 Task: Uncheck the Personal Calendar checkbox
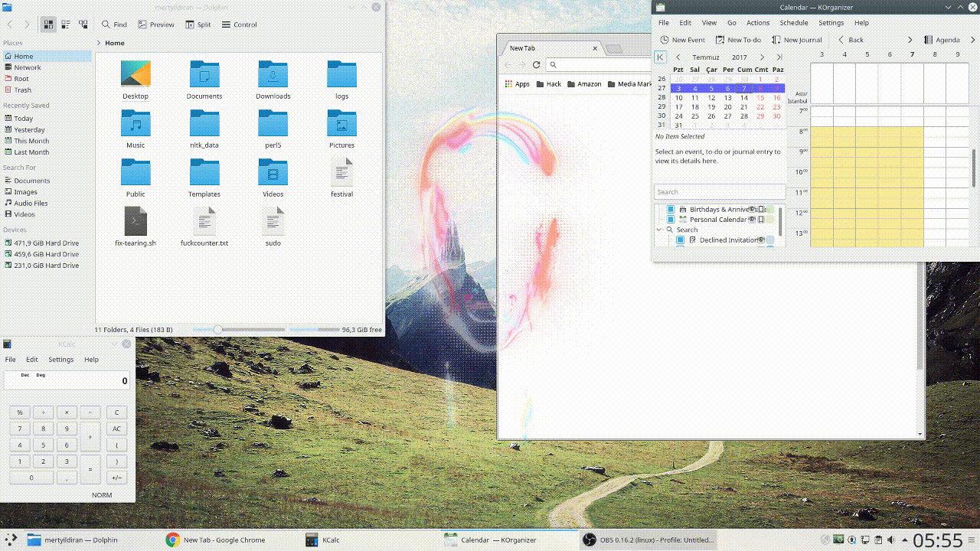[x=671, y=220]
